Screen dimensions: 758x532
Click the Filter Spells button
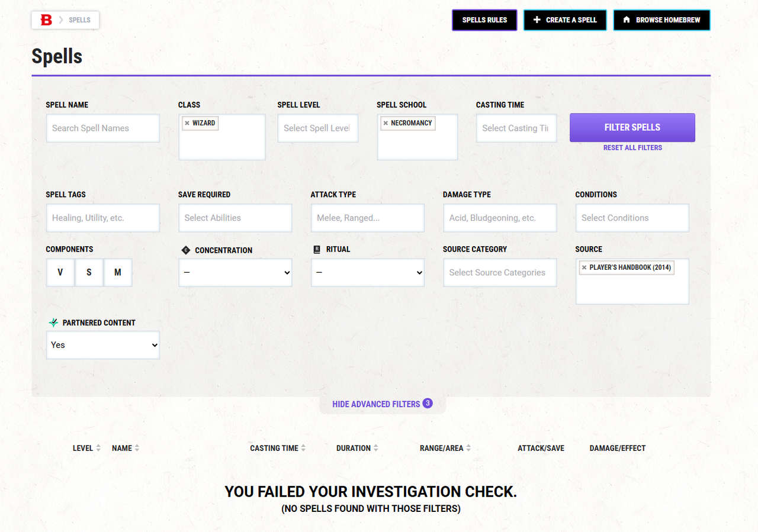(x=632, y=128)
